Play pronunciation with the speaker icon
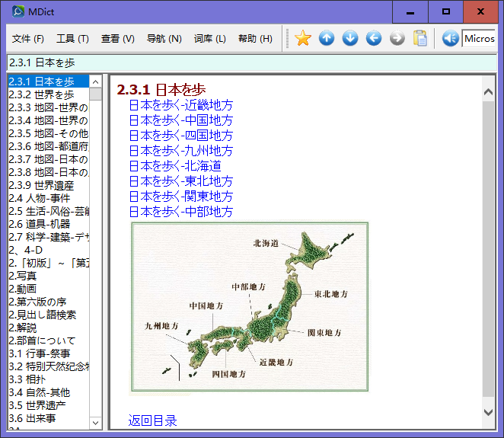Viewport: 504px width, 438px height. (450, 38)
